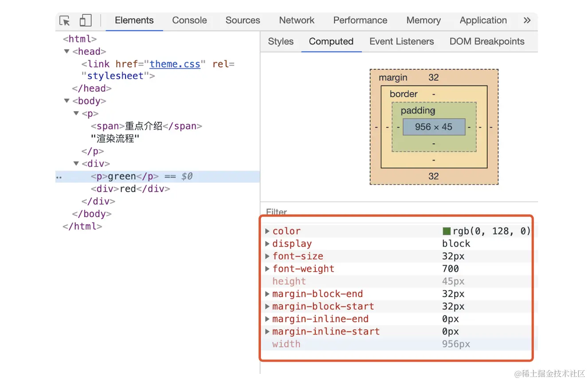
Task: Select the closing body tag
Action: (92, 214)
